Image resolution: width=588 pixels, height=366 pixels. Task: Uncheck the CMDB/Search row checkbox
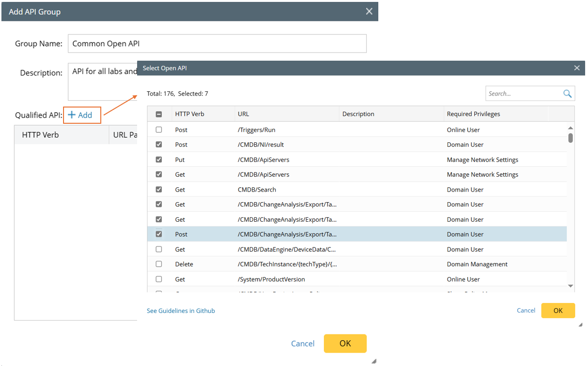[x=159, y=190]
